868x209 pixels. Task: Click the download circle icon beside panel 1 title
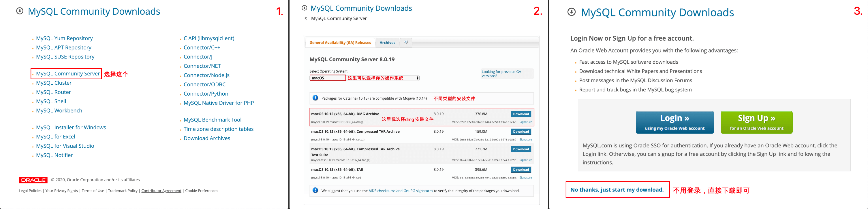pyautogui.click(x=20, y=11)
